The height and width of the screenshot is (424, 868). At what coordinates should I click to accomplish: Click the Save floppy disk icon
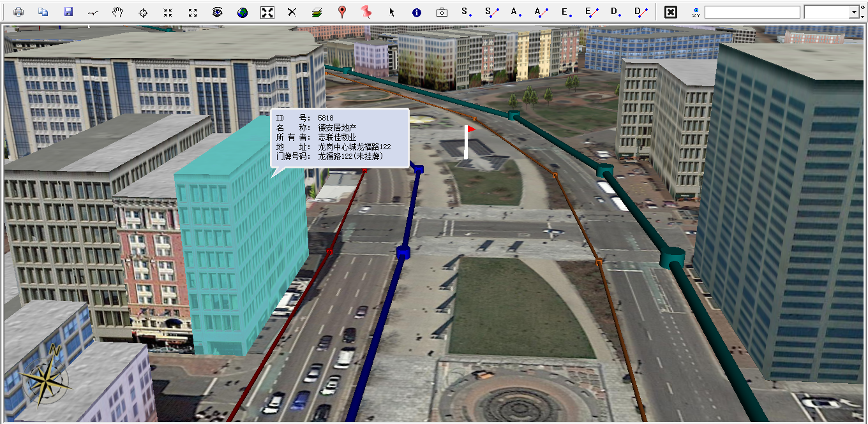pos(68,12)
